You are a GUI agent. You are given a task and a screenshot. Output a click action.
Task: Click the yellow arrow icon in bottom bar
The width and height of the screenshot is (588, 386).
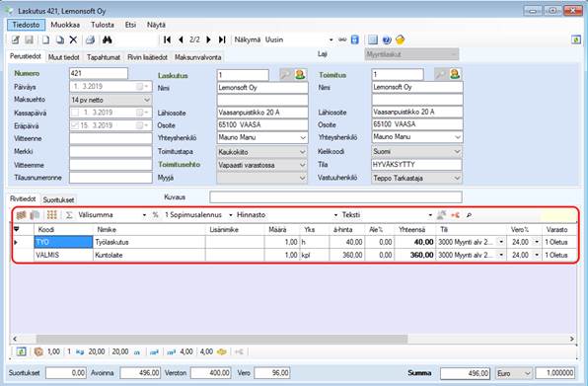coord(222,351)
